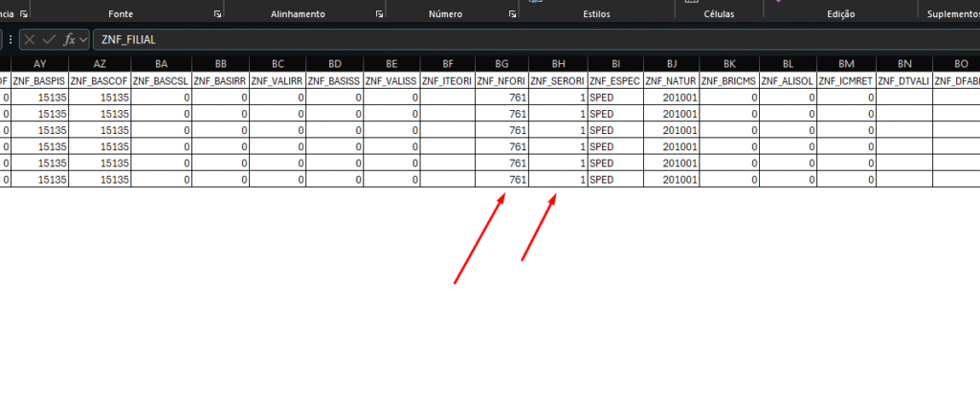Click the ZNF_BASPIS header cell
The width and height of the screenshot is (980, 396).
coord(39,80)
